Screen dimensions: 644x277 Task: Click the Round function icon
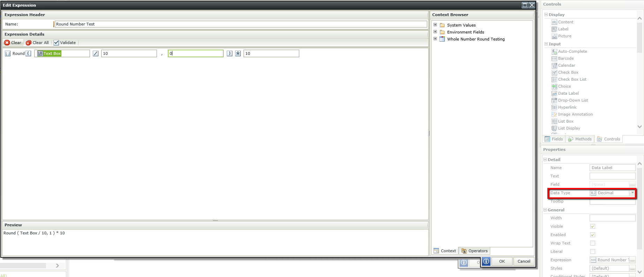(x=8, y=53)
